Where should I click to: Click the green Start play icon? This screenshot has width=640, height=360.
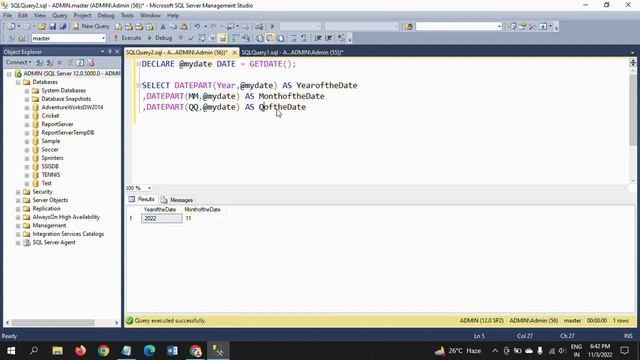(272, 26)
